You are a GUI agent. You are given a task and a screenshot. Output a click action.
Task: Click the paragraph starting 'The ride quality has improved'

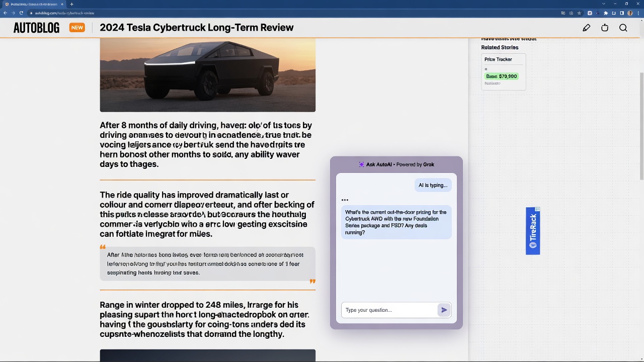[x=207, y=214]
